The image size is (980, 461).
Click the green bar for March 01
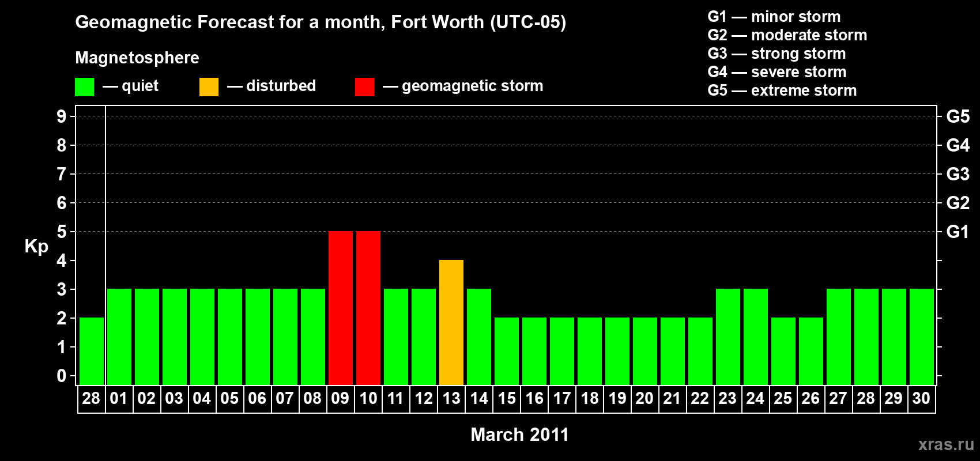119,337
